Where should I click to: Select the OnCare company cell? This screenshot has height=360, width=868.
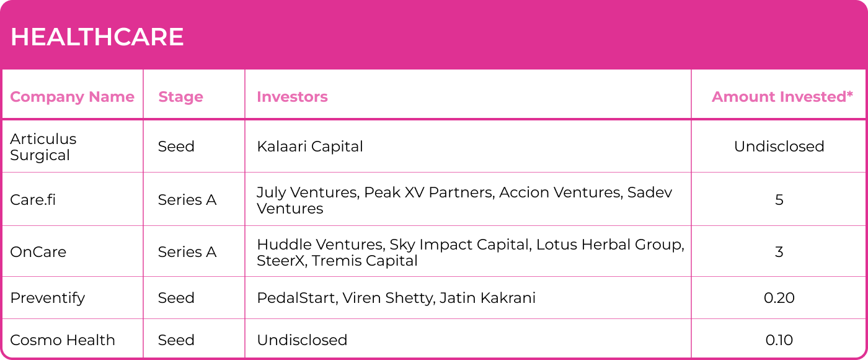38,252
